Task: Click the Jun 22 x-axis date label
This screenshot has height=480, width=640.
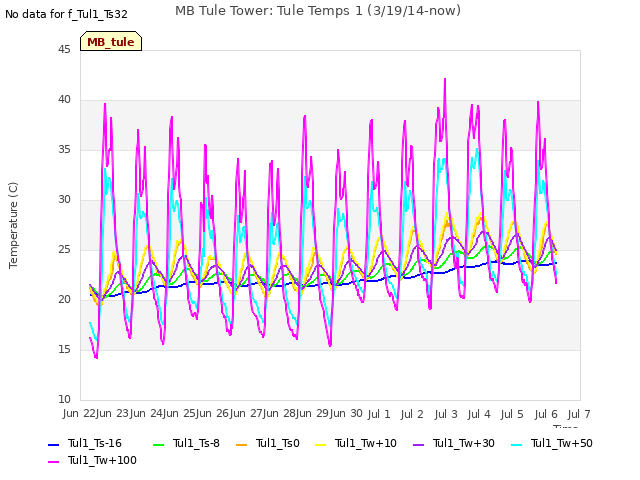Action: tap(79, 414)
